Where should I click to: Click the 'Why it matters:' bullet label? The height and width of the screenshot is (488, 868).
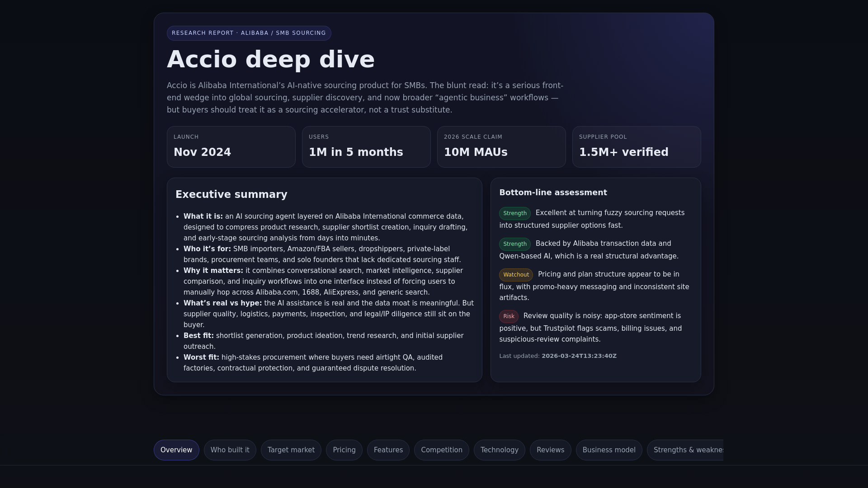213,271
